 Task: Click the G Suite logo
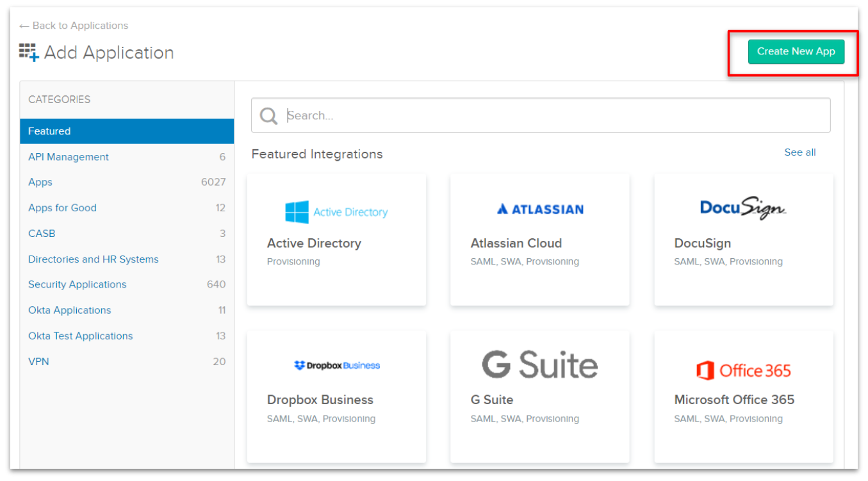pos(540,364)
